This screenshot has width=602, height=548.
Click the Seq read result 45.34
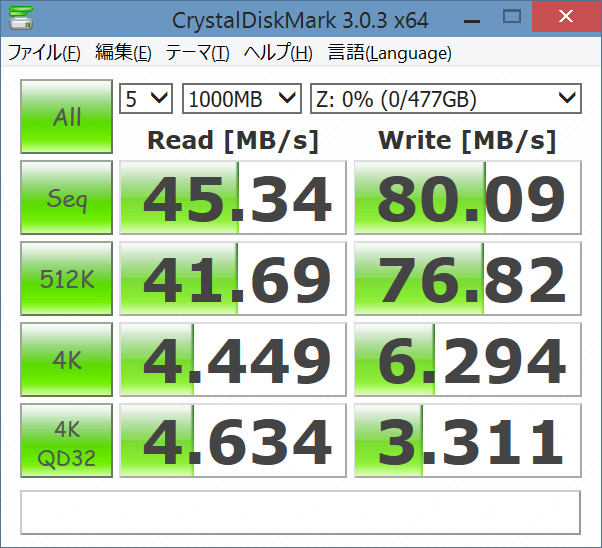pyautogui.click(x=232, y=198)
